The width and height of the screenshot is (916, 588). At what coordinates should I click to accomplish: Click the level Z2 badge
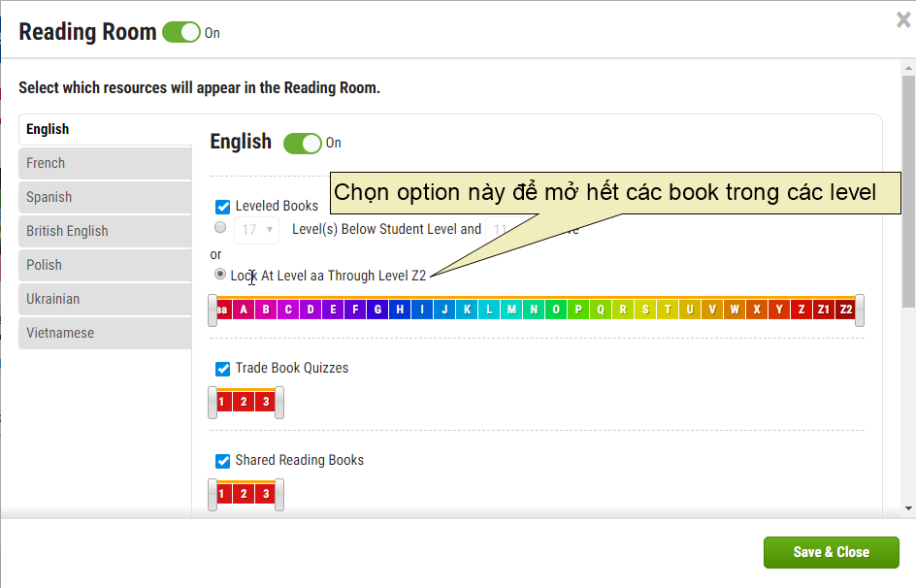tap(845, 309)
